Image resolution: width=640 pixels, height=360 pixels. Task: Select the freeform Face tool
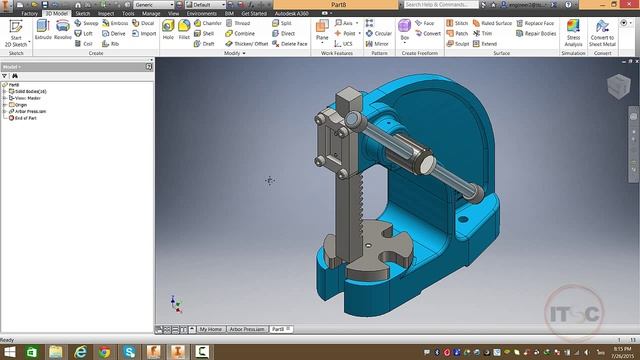(x=424, y=23)
